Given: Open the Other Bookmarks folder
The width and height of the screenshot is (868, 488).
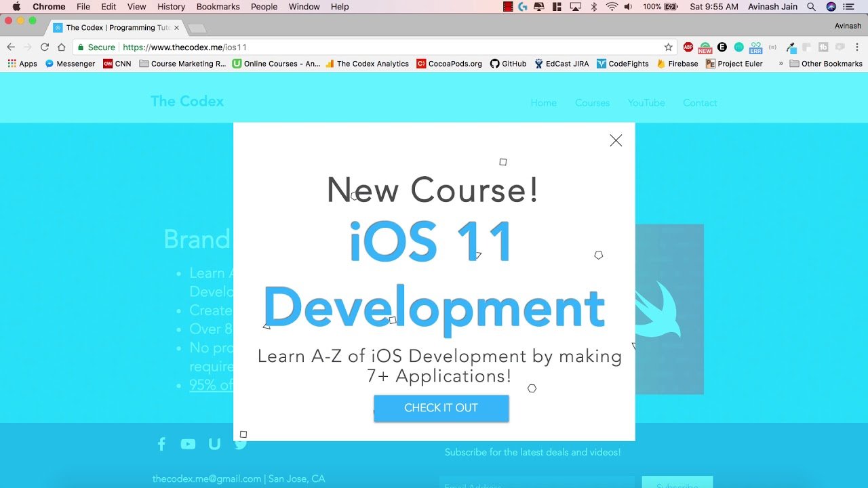Looking at the screenshot, I should 826,64.
